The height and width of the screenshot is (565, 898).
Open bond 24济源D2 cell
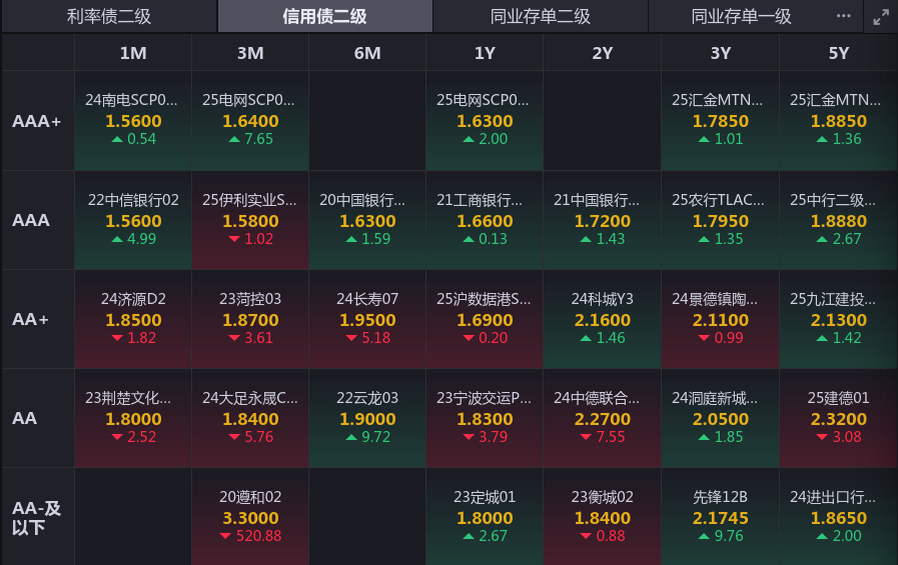pos(133,319)
